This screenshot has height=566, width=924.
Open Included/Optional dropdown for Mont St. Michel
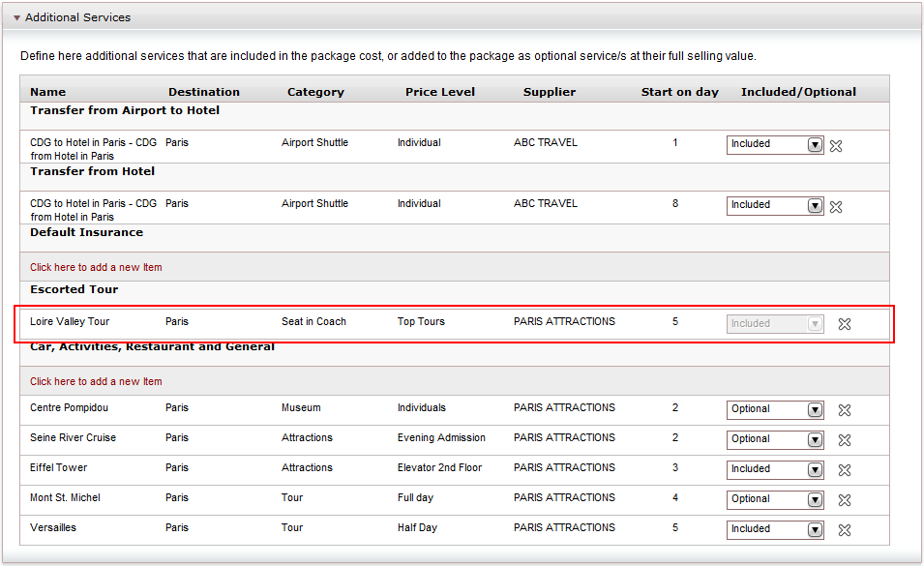[x=775, y=499]
